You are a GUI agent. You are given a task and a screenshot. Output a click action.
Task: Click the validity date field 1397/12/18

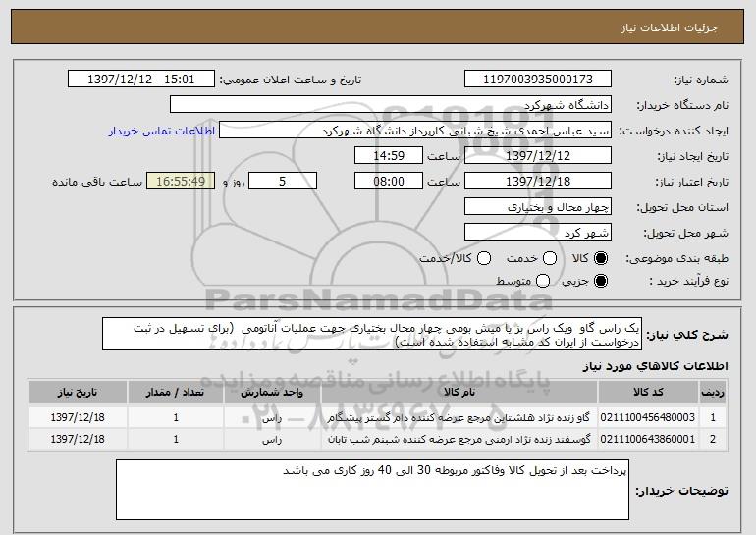[x=538, y=182]
